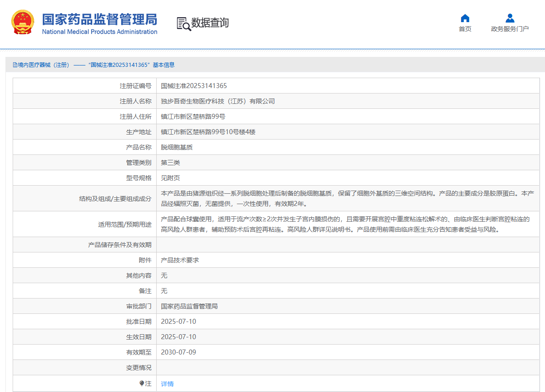Screen dimensions: 545x392
Task: Click the National Medical Products Administration English text
Action: coord(99,32)
